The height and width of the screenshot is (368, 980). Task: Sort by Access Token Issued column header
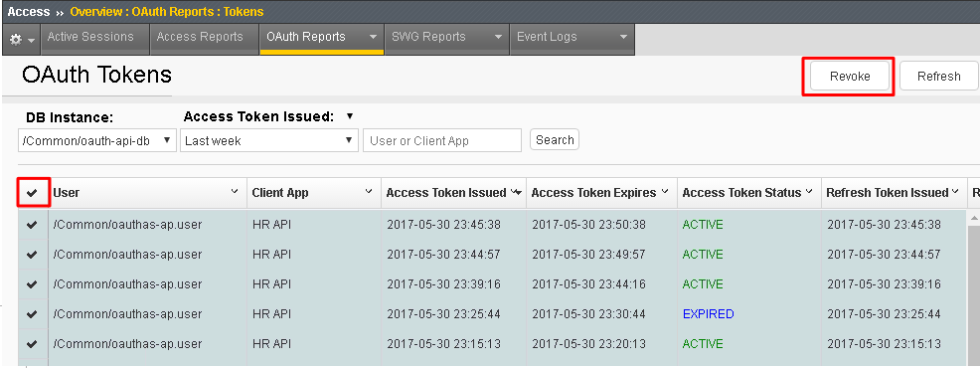446,193
